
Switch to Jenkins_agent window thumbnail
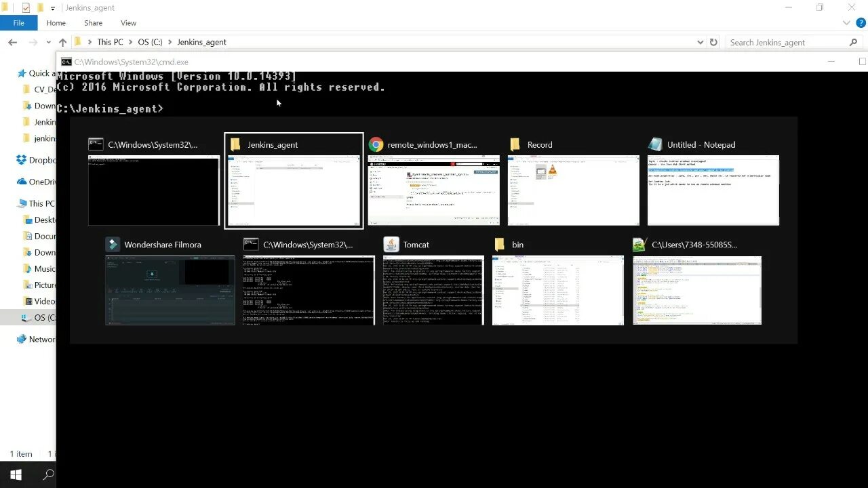pos(294,181)
